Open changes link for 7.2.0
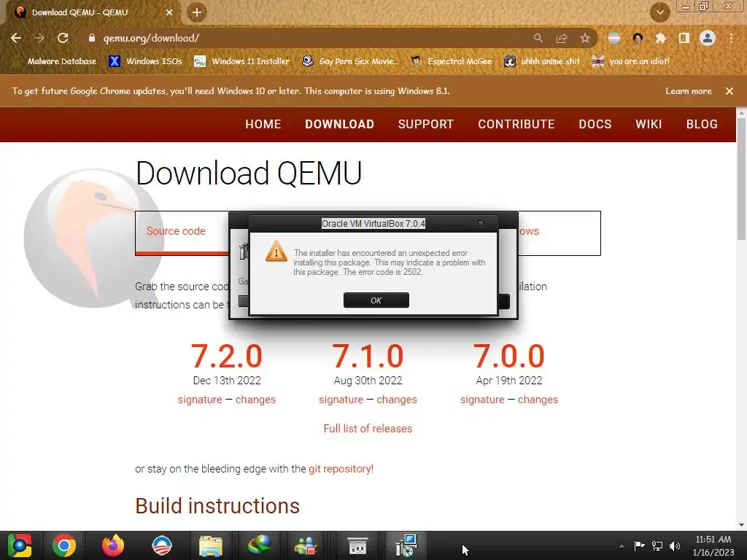The height and width of the screenshot is (560, 747). pyautogui.click(x=256, y=400)
